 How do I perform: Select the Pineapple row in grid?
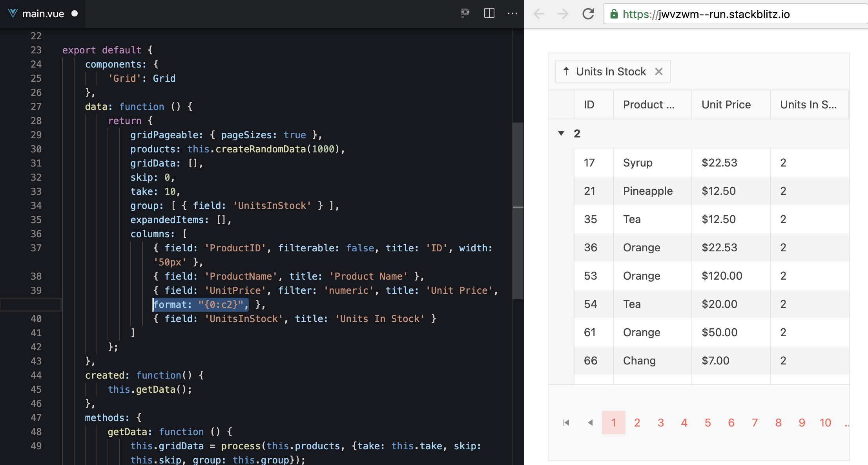pyautogui.click(x=647, y=191)
